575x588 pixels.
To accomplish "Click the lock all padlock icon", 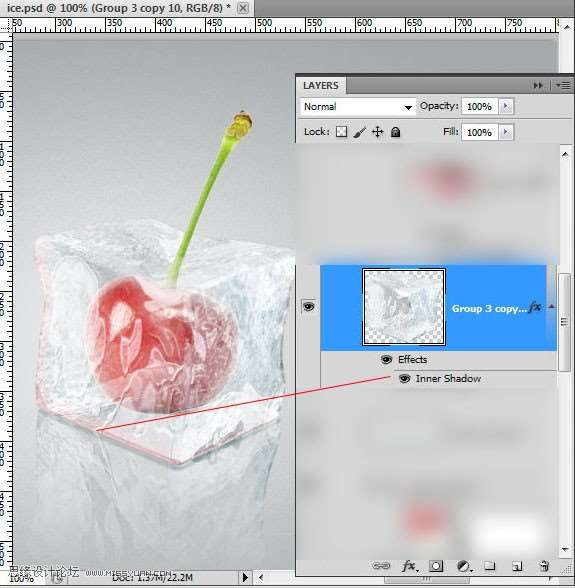I will point(395,132).
